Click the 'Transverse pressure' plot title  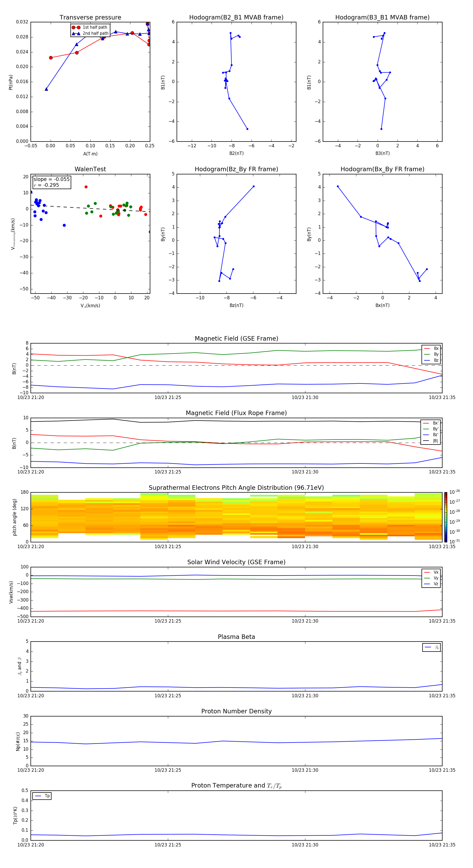(x=90, y=18)
